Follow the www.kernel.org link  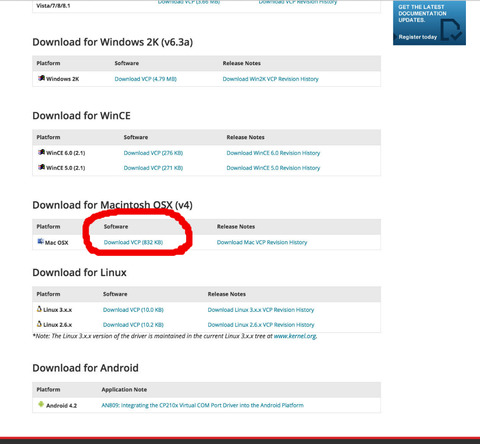click(295, 336)
